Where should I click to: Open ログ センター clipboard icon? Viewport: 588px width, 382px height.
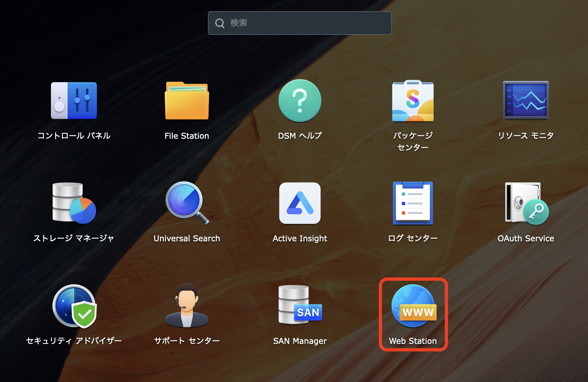pyautogui.click(x=413, y=203)
